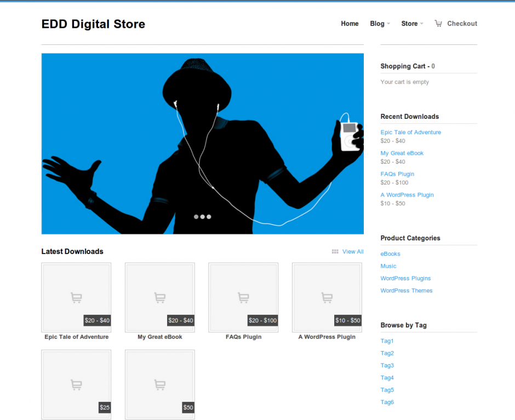The image size is (515, 420).
Task: Open Epic Tale of Adventure in Recent Downloads
Action: tap(410, 133)
